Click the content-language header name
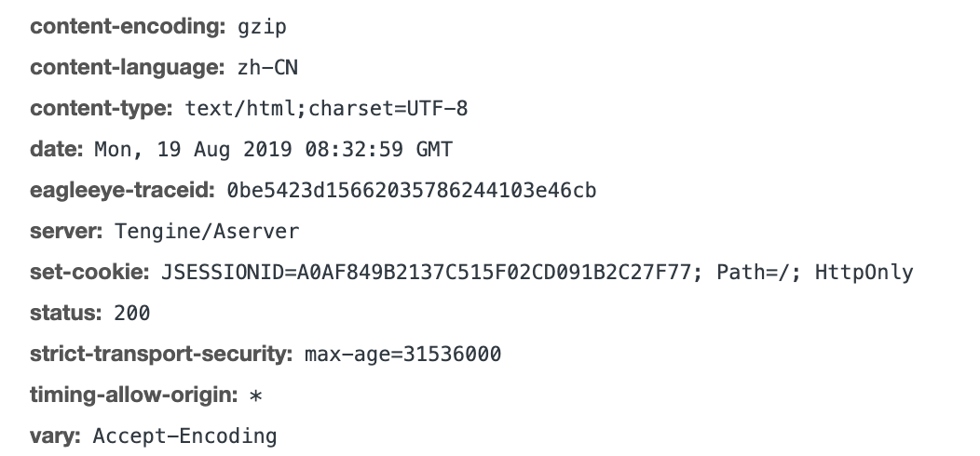Image resolution: width=980 pixels, height=456 pixels. (128, 68)
